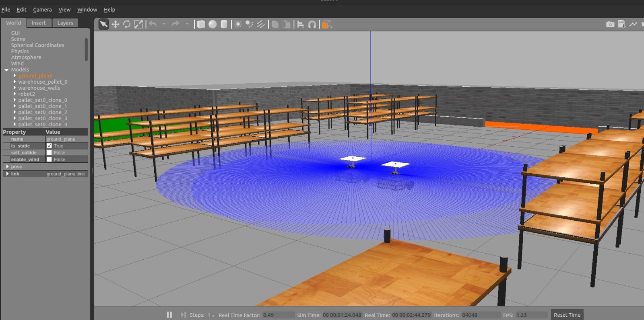Select the Rotate mode tool
Screen dimensions: 644x320
tap(127, 25)
